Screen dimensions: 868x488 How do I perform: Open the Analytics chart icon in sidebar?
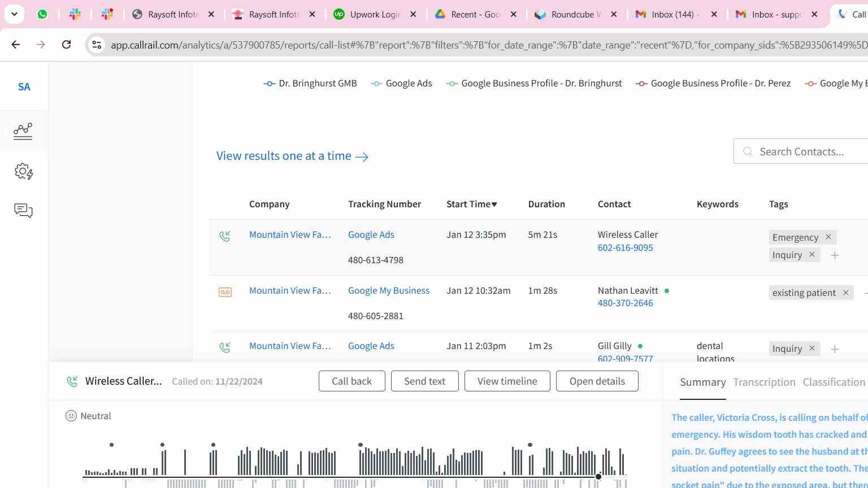point(23,131)
